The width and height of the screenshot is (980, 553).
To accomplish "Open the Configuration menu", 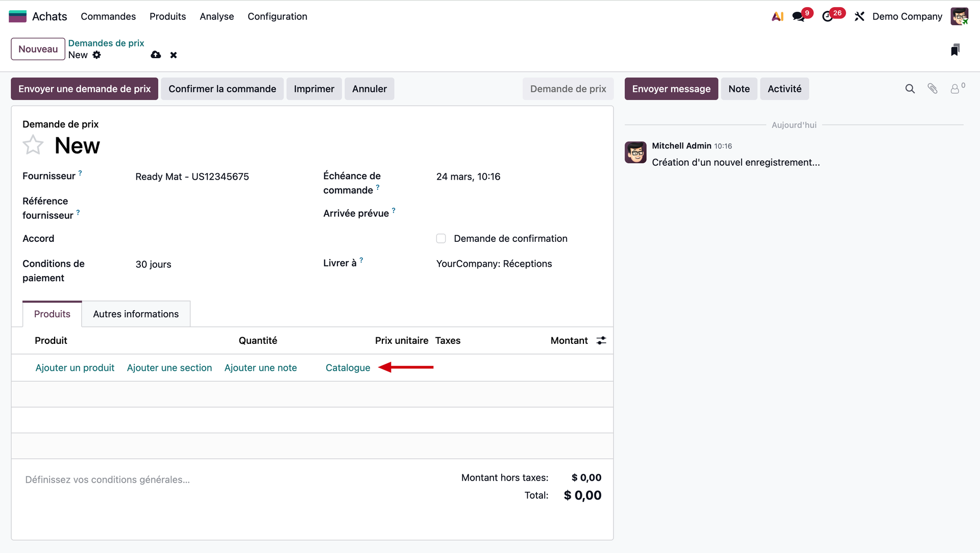I will tap(277, 16).
